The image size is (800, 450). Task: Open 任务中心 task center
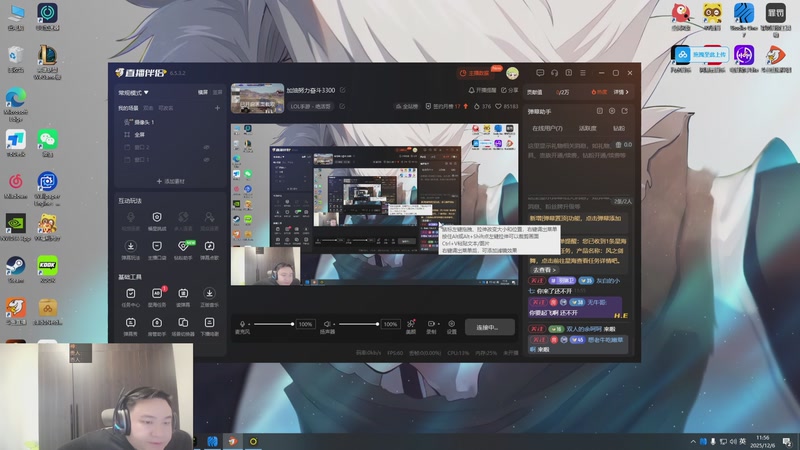(131, 297)
